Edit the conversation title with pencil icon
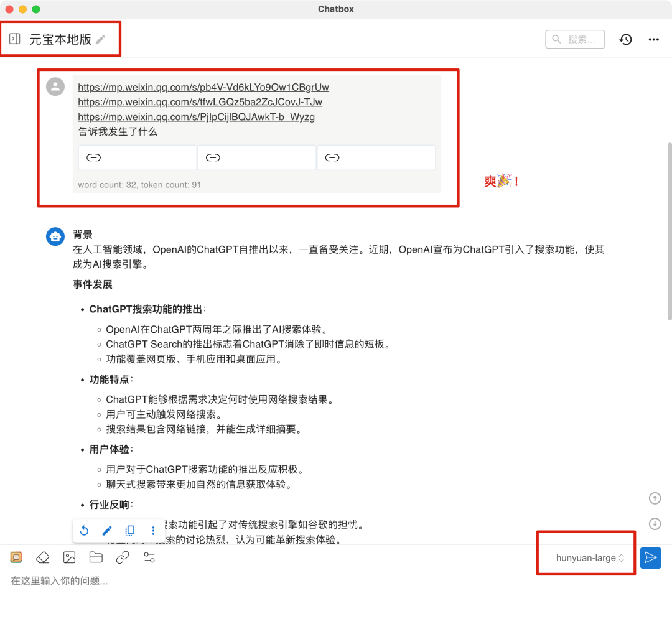 tap(101, 39)
